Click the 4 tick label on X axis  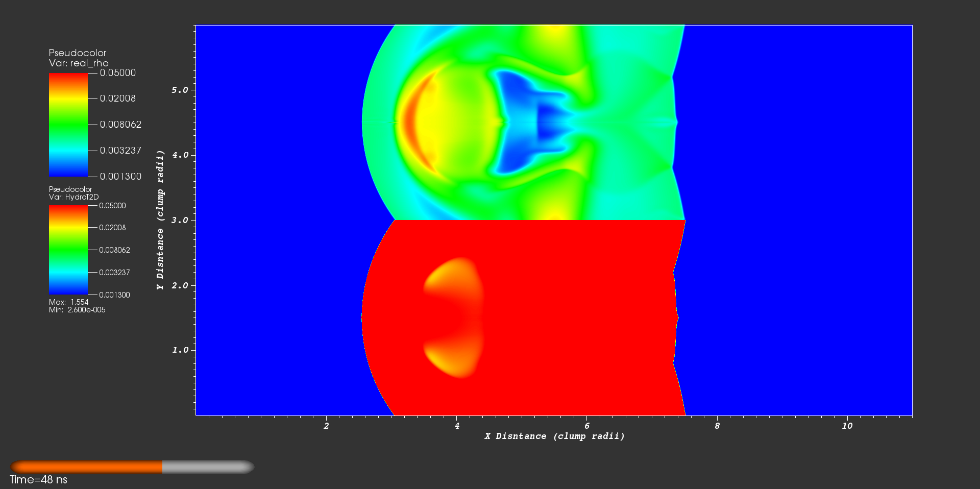pos(457,426)
